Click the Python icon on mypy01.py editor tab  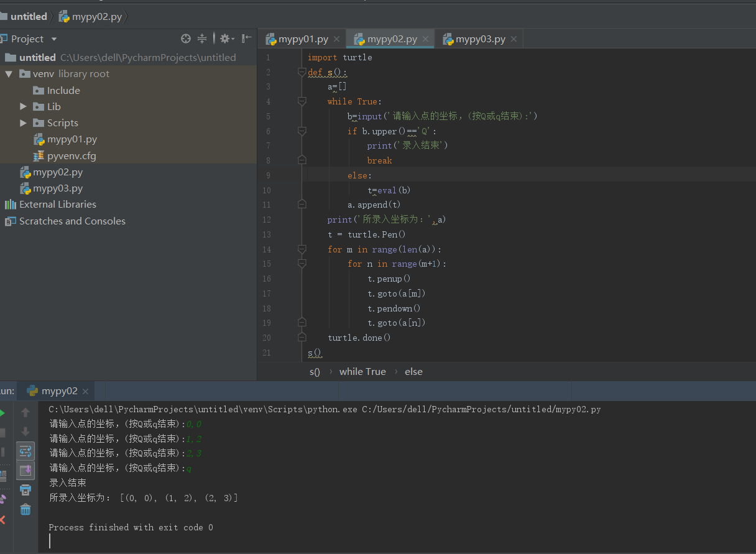270,39
